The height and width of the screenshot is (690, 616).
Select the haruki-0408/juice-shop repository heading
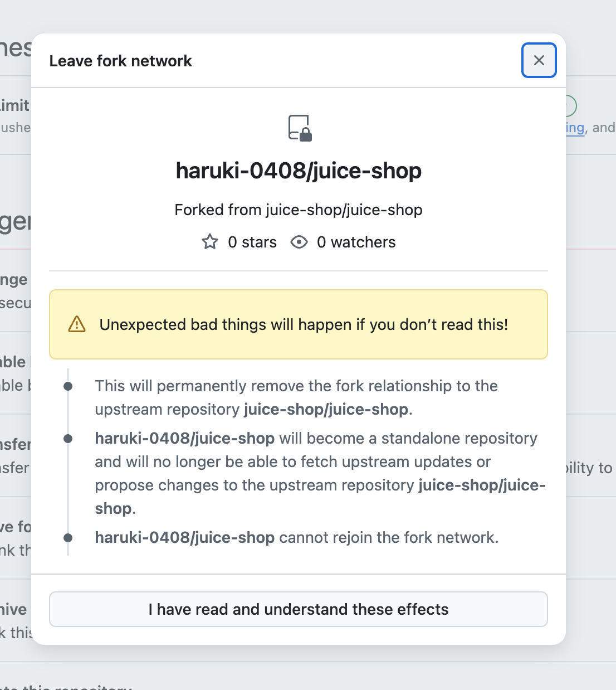point(299,171)
